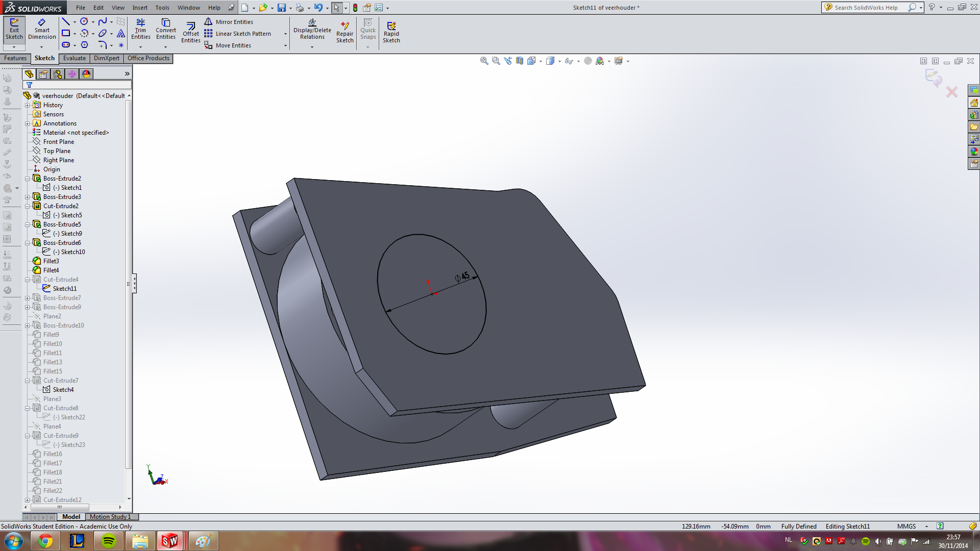Open Linear Sketch Pattern dropdown arrow
980x551 pixels.
pyautogui.click(x=285, y=34)
